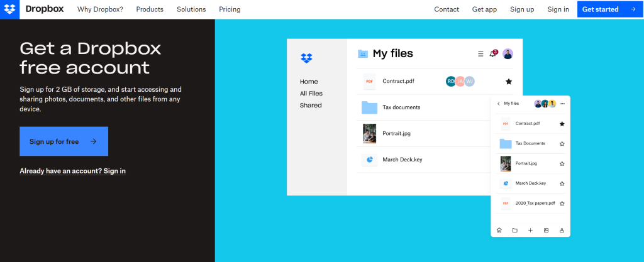Select Home in the mockup sidebar

click(309, 82)
